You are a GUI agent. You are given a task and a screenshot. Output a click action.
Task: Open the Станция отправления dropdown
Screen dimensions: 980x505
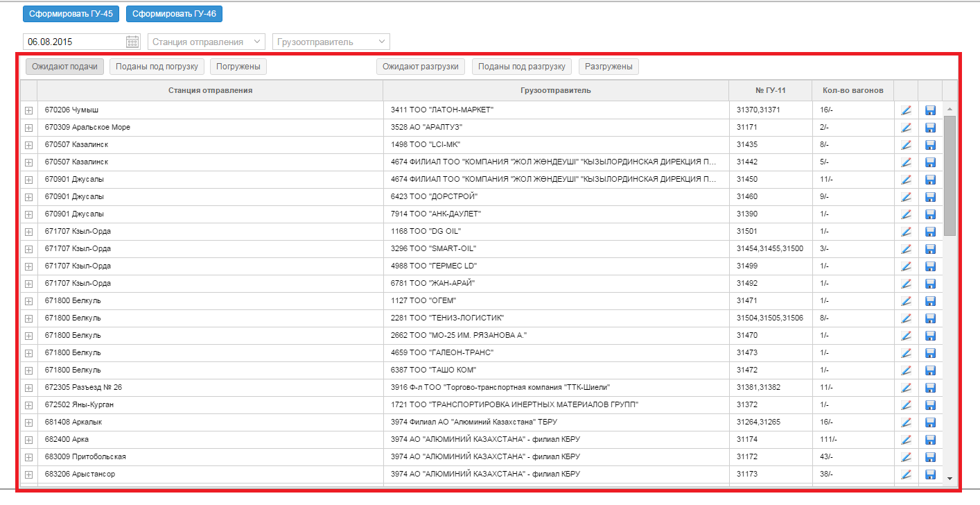point(207,42)
